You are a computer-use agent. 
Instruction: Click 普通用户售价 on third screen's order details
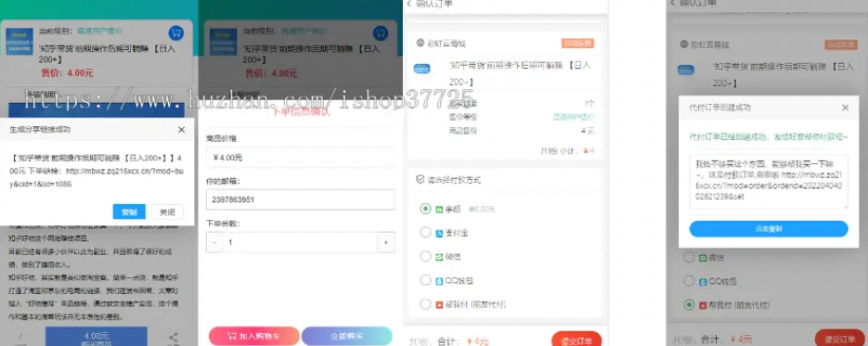[x=574, y=117]
